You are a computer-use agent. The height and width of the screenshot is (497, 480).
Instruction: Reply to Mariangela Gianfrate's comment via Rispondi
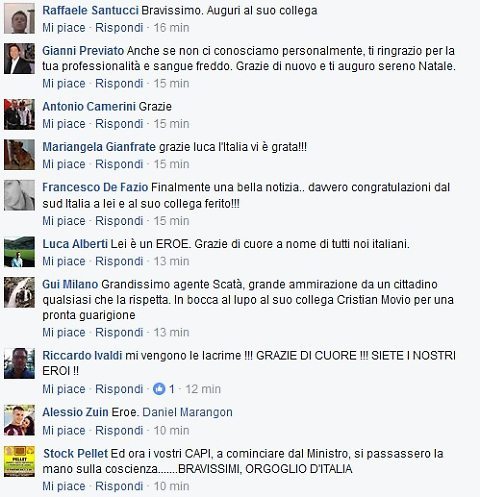(x=119, y=164)
